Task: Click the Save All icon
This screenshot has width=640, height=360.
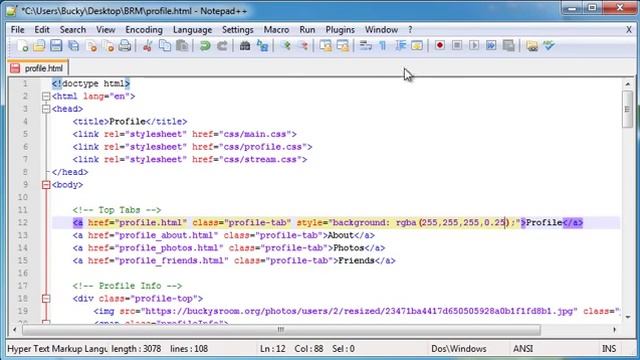Action: coord(73,46)
